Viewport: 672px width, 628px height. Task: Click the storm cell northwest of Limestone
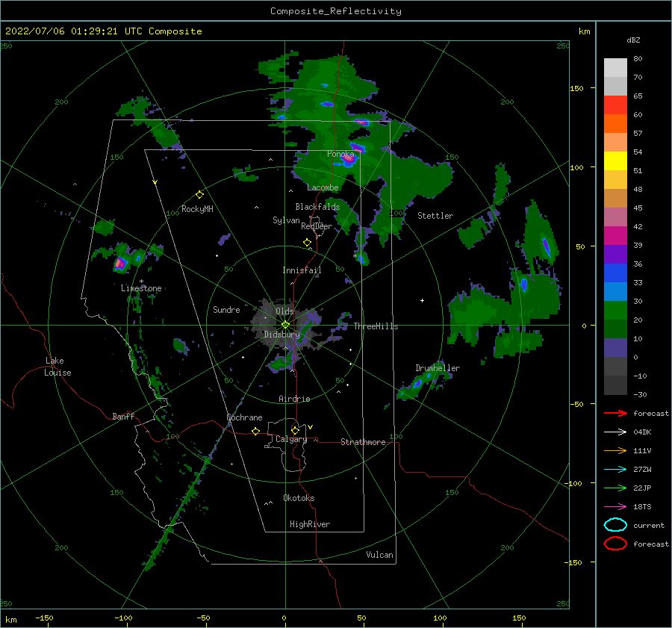pos(120,263)
